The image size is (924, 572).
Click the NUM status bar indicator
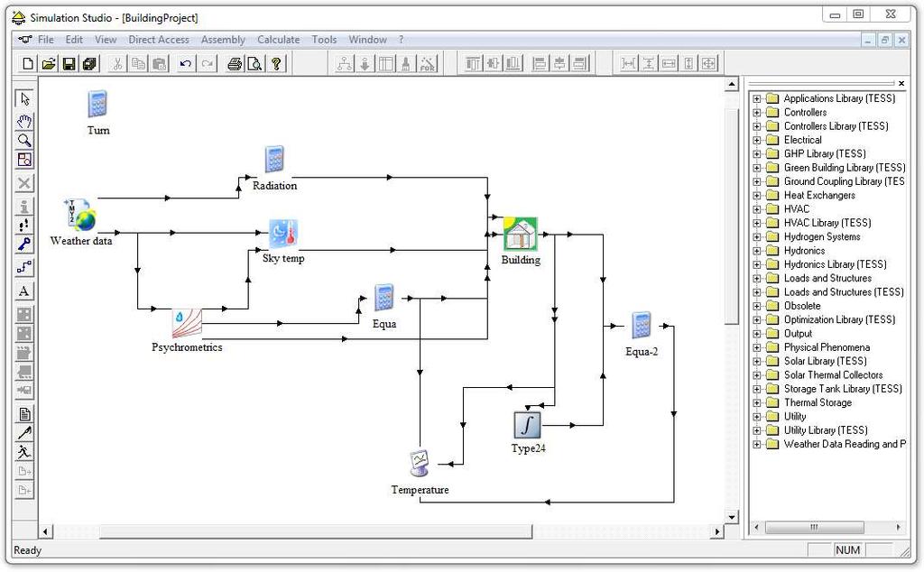tap(847, 550)
